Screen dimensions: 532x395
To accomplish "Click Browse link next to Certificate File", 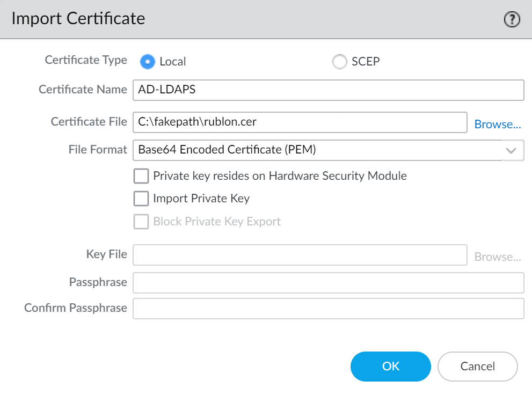I will click(x=497, y=124).
